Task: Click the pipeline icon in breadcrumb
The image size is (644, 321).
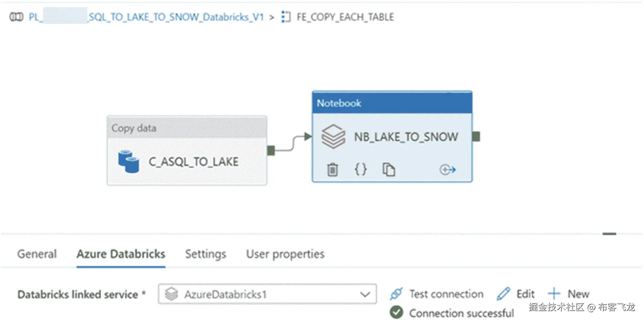Action: click(16, 17)
